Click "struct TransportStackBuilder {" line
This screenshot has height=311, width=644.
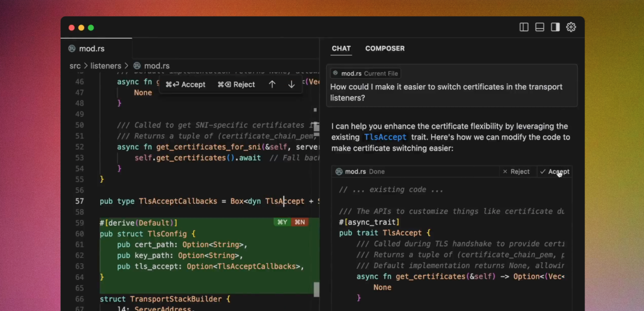(165, 299)
